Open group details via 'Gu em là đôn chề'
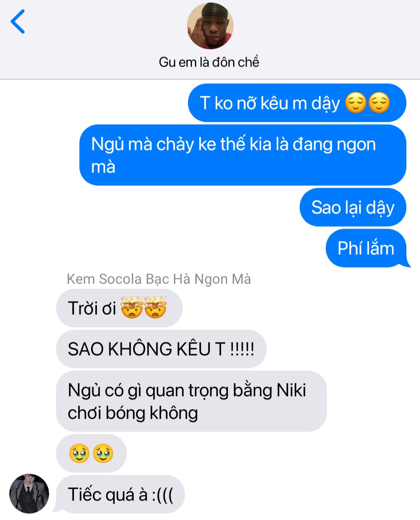The width and height of the screenshot is (420, 520). point(209,62)
